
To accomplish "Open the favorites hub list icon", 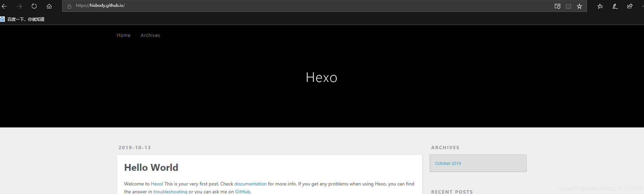I will pyautogui.click(x=600, y=6).
